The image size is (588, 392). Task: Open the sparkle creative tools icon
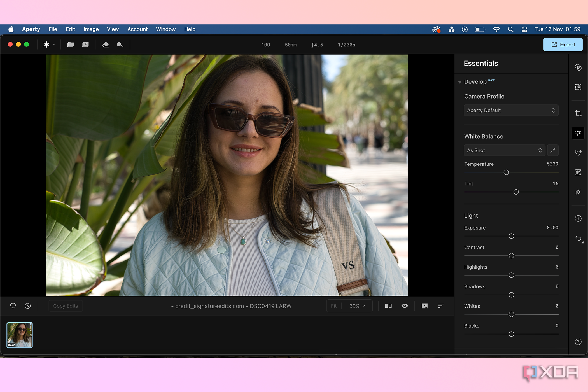(x=578, y=192)
